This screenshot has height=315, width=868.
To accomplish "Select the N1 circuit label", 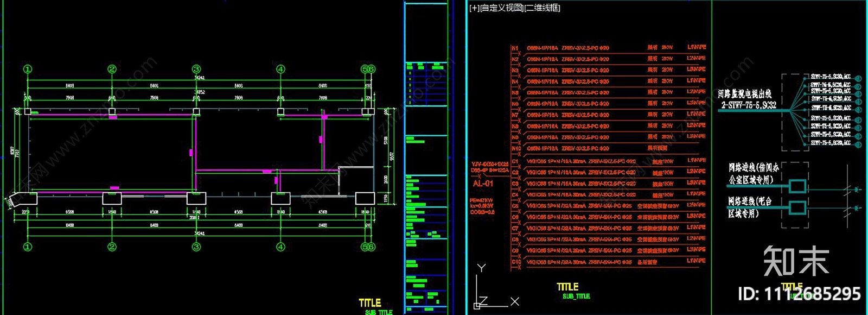I will (515, 48).
